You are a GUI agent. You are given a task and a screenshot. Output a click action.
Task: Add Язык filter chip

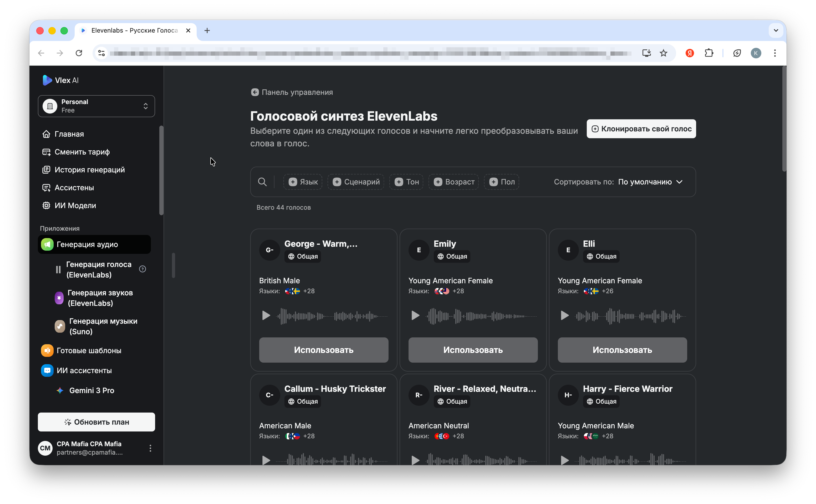tap(303, 182)
